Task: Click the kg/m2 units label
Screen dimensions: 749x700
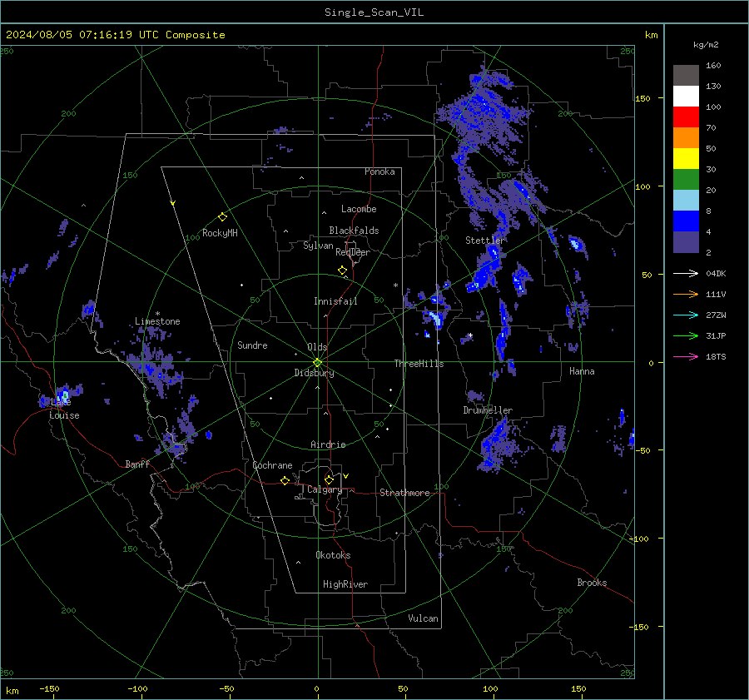Action: coord(706,45)
